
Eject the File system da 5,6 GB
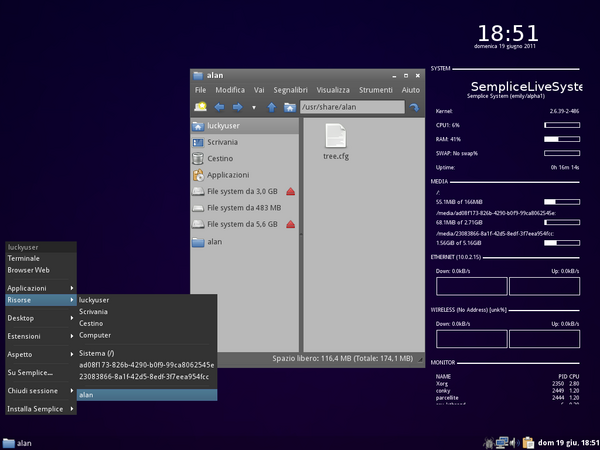click(x=290, y=224)
